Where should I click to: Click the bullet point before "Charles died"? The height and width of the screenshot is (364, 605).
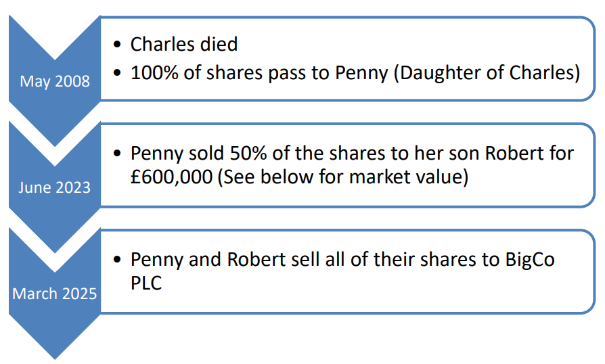[118, 45]
